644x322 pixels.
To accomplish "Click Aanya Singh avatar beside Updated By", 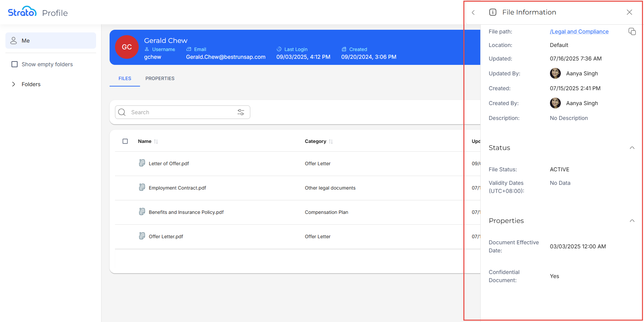I will [x=555, y=73].
